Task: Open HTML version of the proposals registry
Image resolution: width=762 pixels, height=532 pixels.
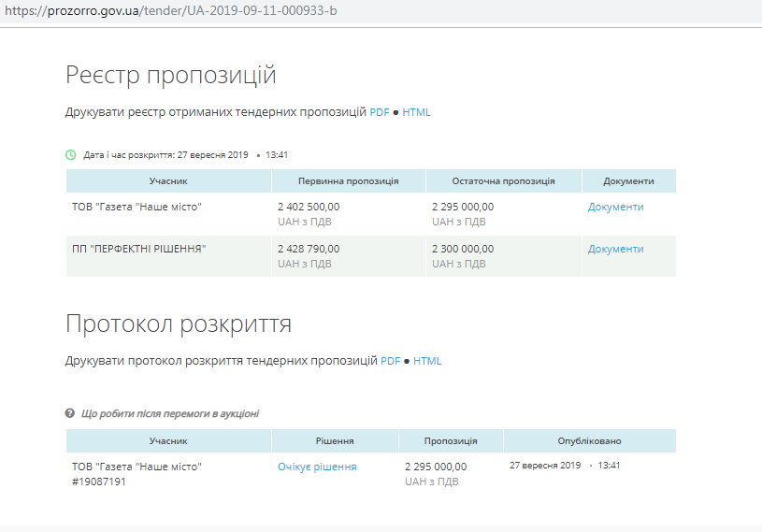Action: tap(417, 112)
